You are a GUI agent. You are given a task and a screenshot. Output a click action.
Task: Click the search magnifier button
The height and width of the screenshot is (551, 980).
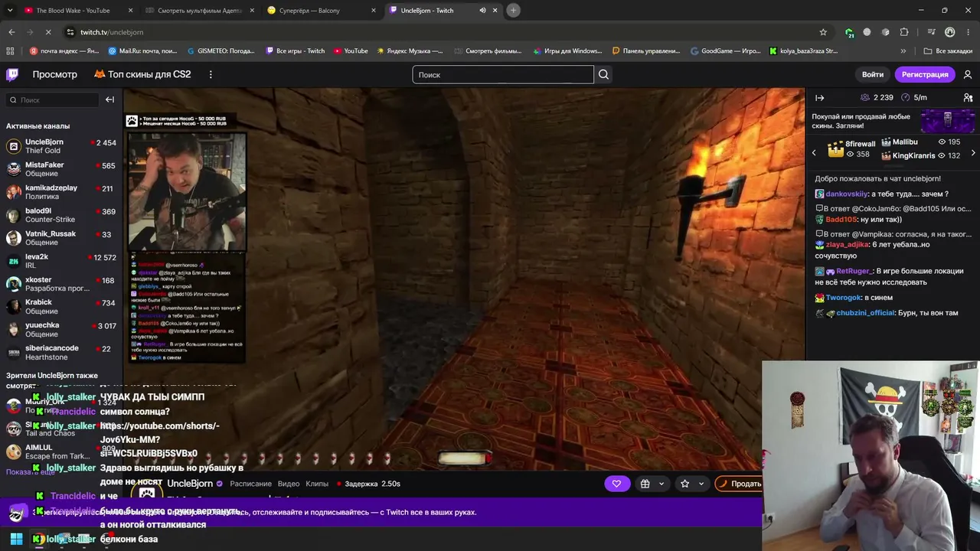click(x=603, y=74)
